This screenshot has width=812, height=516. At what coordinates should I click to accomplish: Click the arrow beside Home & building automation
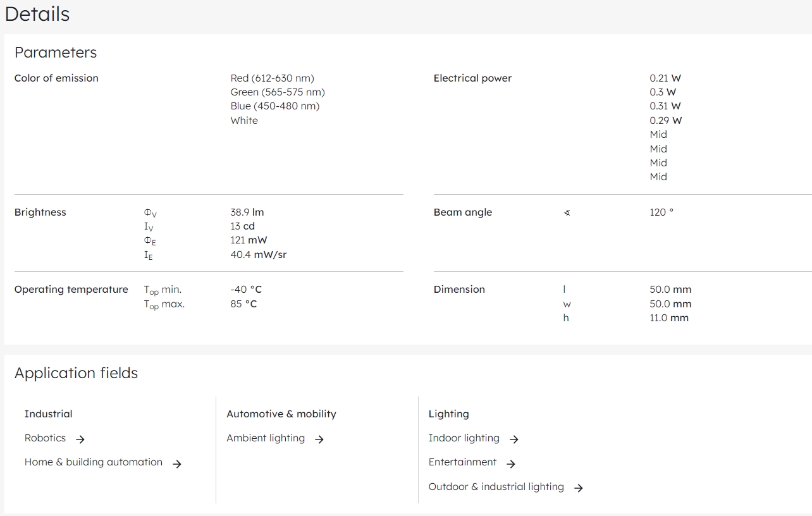(x=177, y=464)
